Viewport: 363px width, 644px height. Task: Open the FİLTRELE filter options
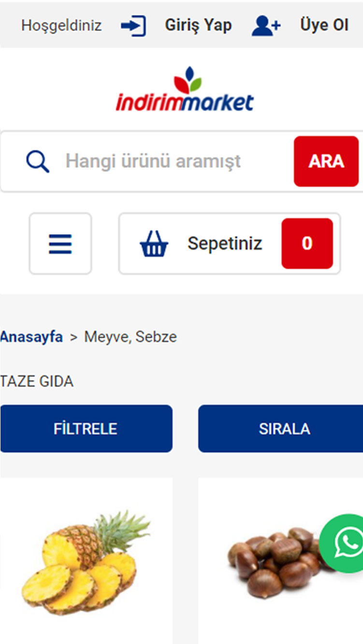[x=86, y=429]
